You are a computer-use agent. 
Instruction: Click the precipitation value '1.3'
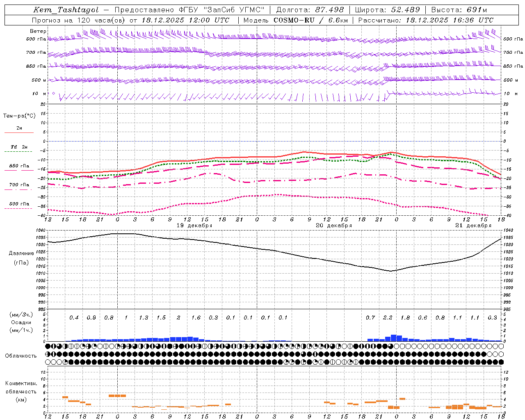click(x=144, y=318)
